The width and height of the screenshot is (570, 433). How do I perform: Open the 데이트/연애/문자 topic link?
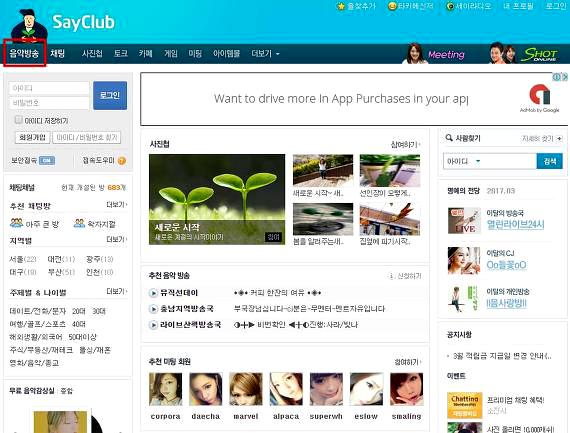[x=37, y=311]
